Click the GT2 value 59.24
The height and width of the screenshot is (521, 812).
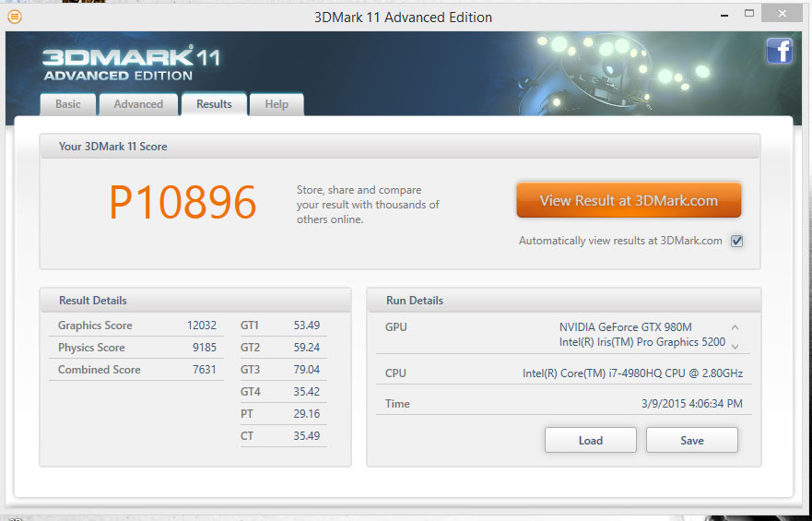[307, 348]
